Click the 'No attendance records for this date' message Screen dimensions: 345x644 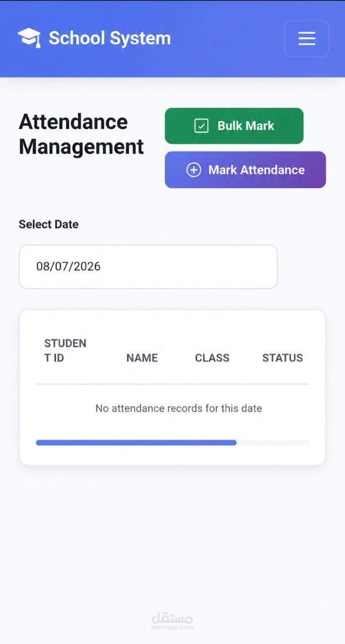tap(179, 408)
